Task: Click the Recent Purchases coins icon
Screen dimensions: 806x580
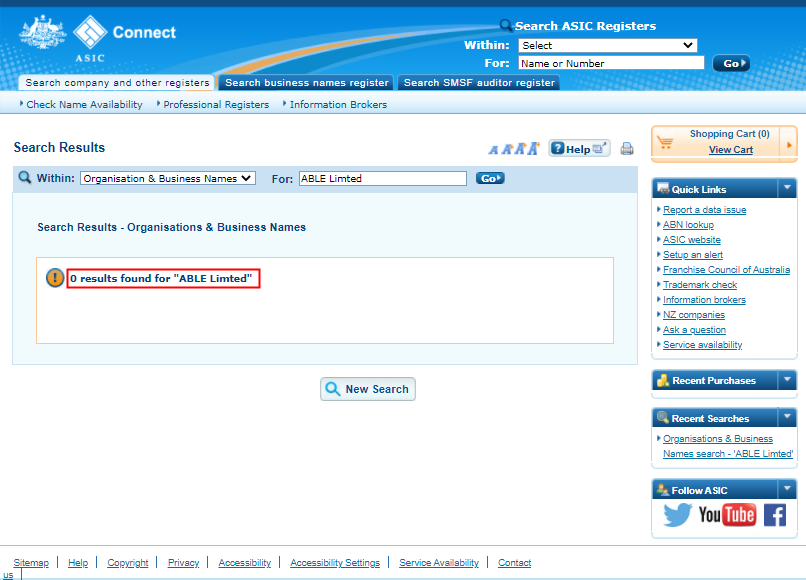Action: 663,380
